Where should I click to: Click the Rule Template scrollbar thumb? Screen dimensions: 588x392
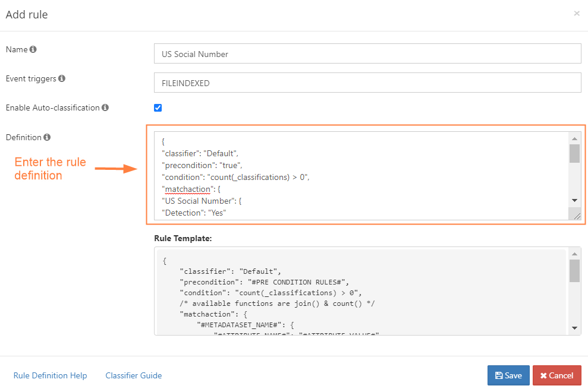pos(574,270)
